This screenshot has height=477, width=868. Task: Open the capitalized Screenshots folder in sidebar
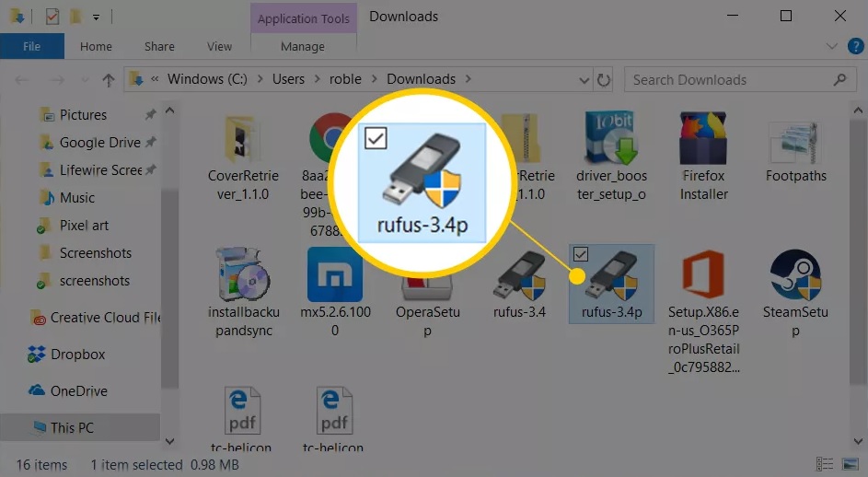[x=95, y=253]
